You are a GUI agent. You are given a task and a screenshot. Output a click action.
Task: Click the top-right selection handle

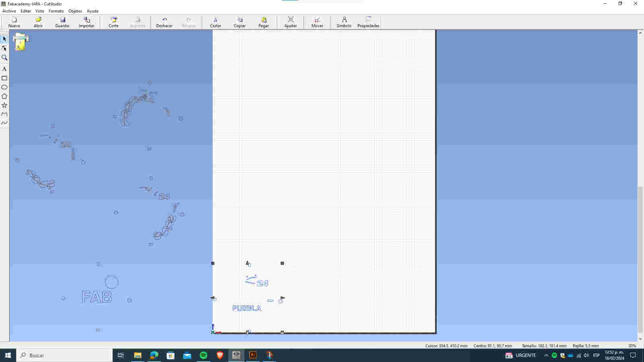click(x=282, y=263)
